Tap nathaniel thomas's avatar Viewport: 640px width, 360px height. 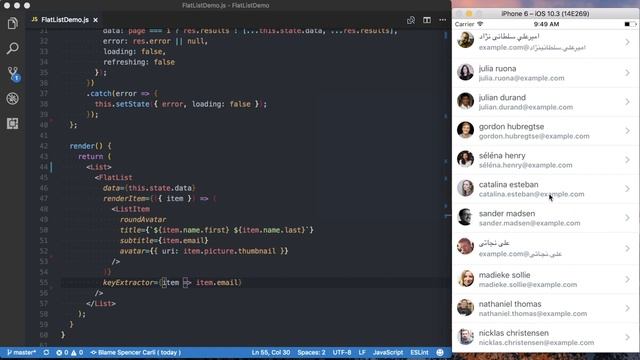click(465, 308)
